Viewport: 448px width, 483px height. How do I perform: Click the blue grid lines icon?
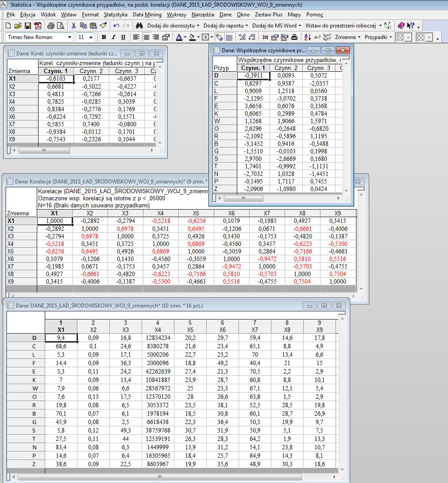click(x=229, y=37)
